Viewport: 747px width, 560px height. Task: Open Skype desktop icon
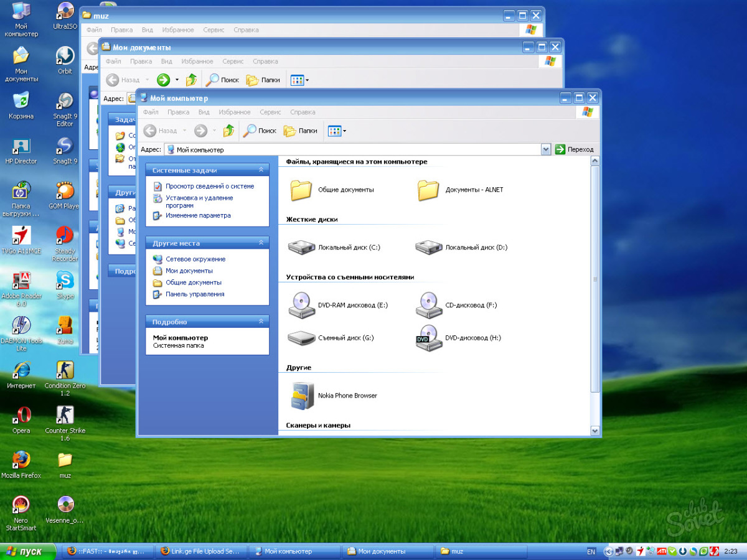65,285
